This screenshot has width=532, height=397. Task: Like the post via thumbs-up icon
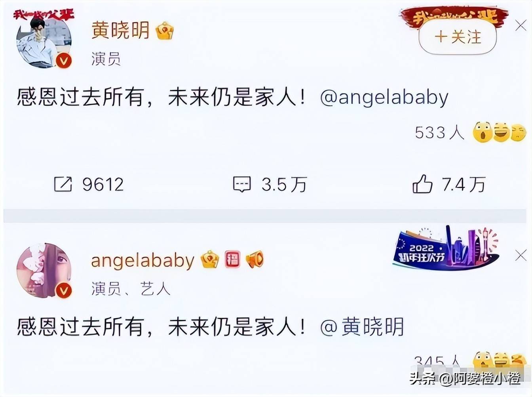click(422, 184)
